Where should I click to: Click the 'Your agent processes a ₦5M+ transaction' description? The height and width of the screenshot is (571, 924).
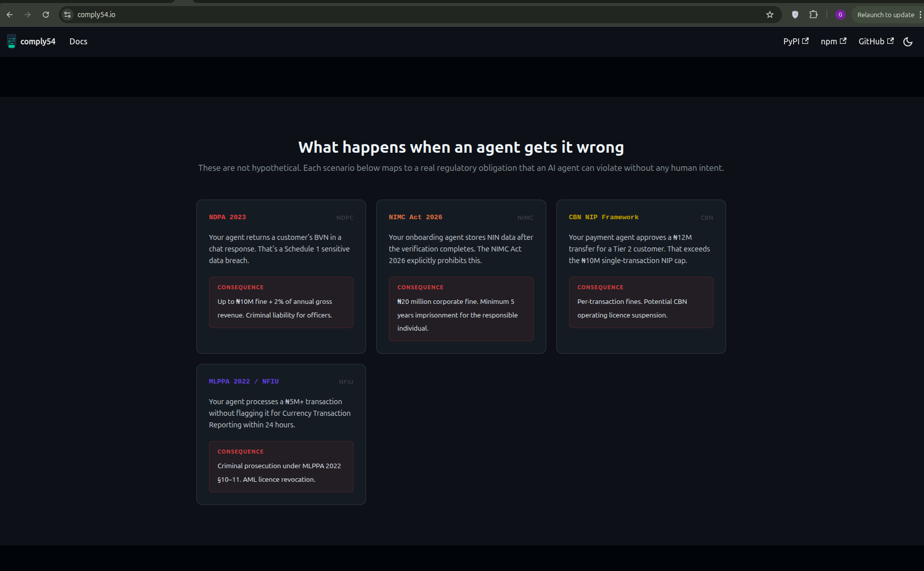point(280,413)
